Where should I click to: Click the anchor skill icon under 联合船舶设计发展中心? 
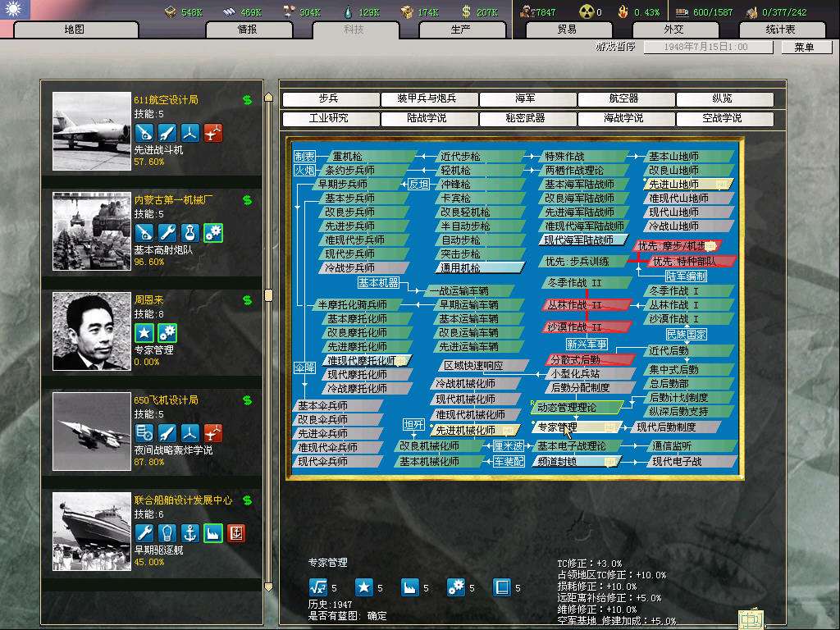pos(190,533)
